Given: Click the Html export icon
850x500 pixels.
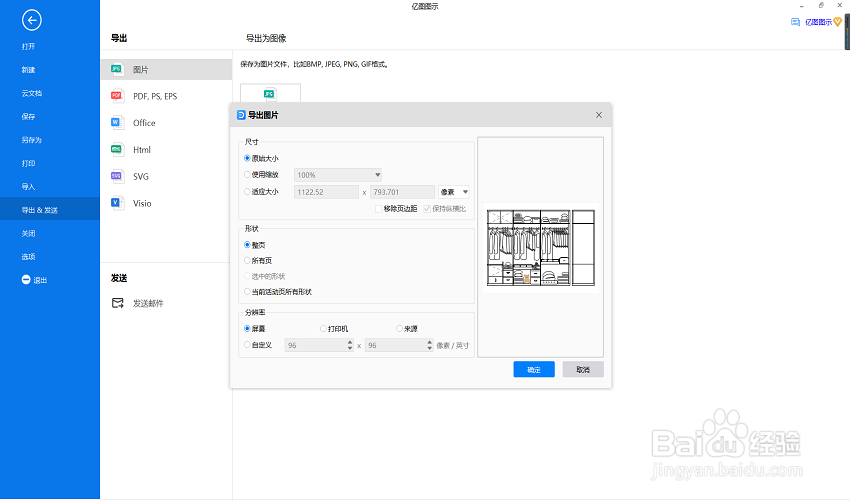Looking at the screenshot, I should pyautogui.click(x=116, y=150).
